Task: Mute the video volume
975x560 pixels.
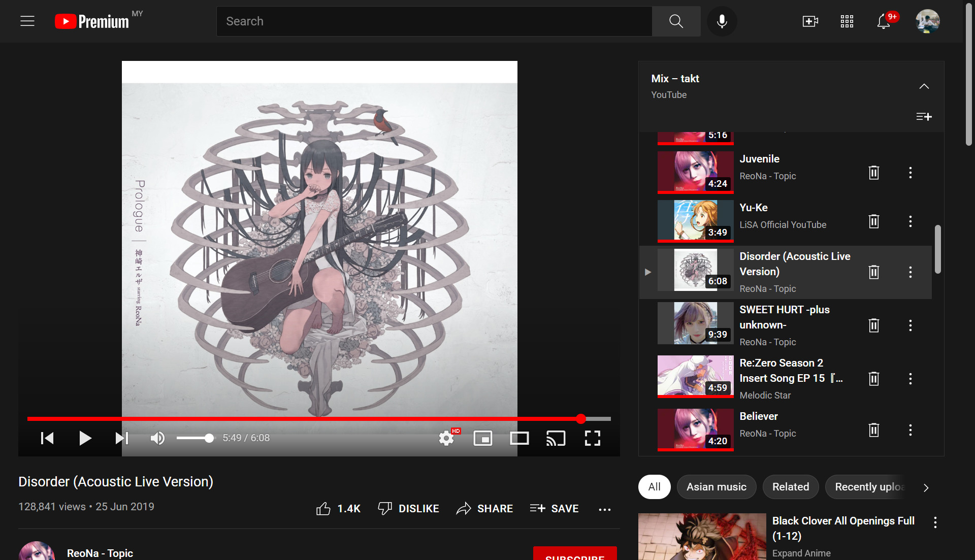Action: click(157, 438)
